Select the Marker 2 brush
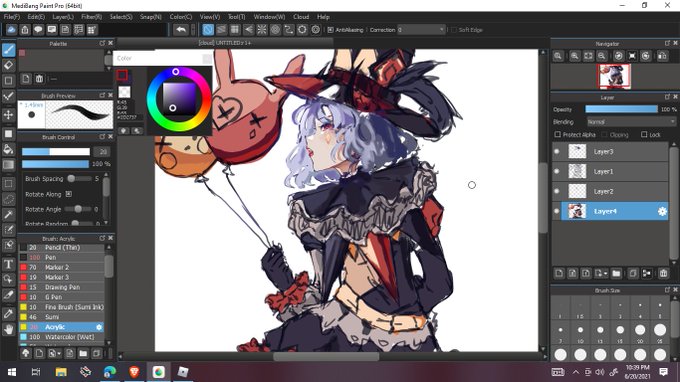This screenshot has width=680, height=382. coord(62,267)
